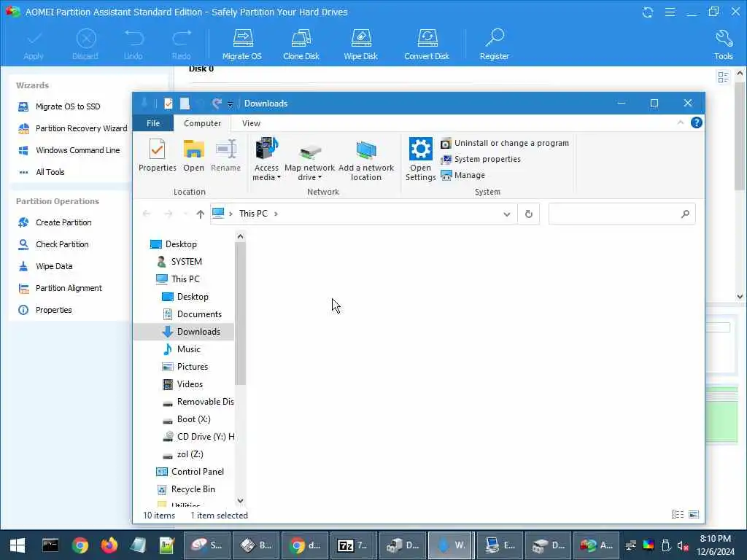Image resolution: width=747 pixels, height=560 pixels.
Task: Open the Windows Start button
Action: click(18, 545)
